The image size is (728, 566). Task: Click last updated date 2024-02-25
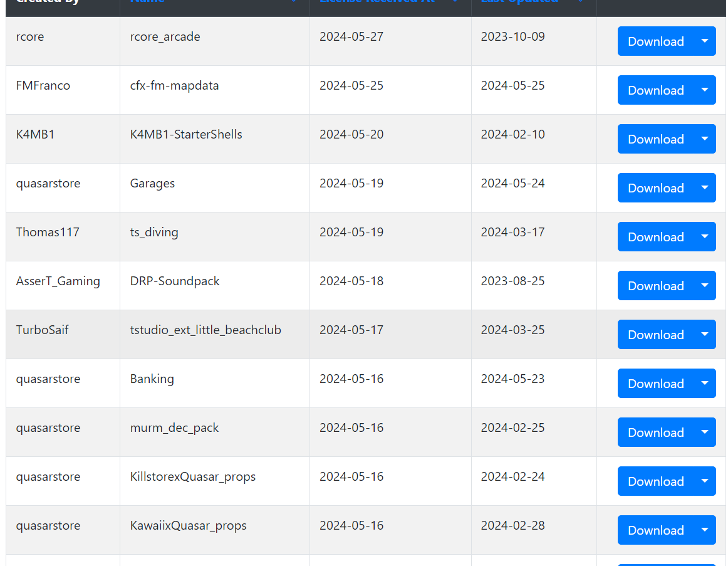(x=512, y=427)
